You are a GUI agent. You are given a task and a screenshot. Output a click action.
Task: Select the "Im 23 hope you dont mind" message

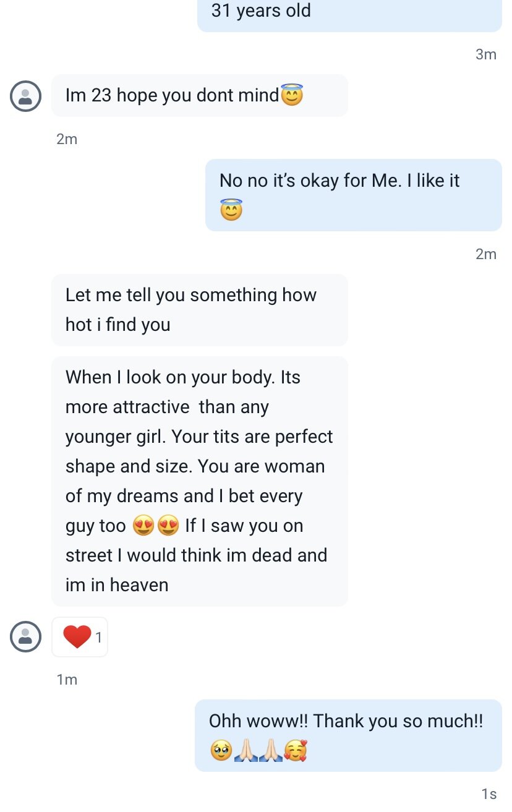199,96
